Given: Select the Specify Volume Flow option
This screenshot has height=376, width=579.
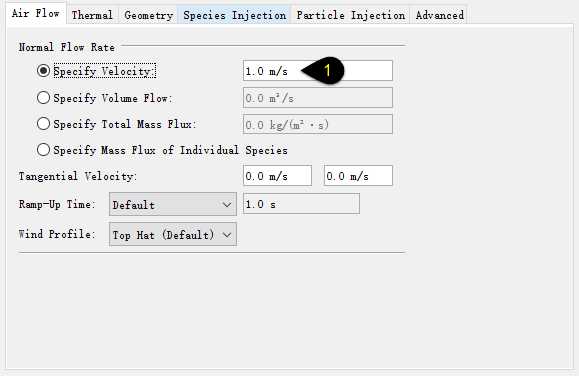Looking at the screenshot, I should click(x=44, y=98).
